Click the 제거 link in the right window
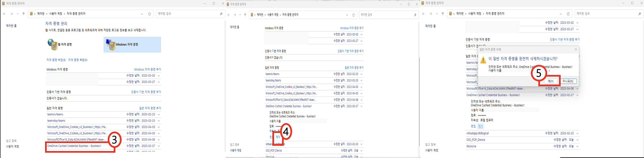Viewport: 644px width, 158px height. point(480,126)
